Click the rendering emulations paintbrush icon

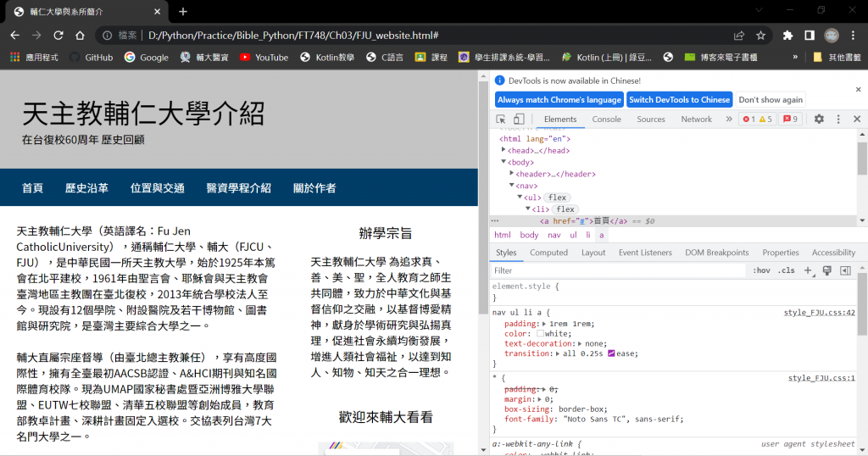827,270
